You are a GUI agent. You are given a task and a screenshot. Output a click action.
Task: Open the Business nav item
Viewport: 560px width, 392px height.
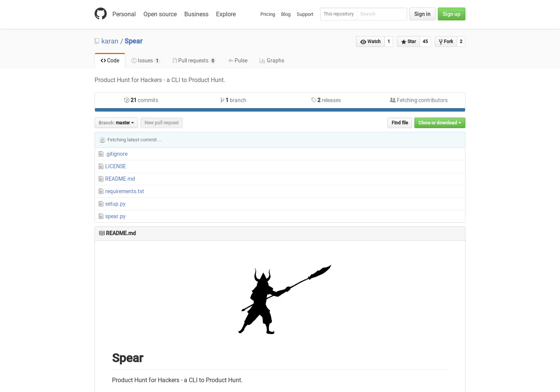coord(196,14)
